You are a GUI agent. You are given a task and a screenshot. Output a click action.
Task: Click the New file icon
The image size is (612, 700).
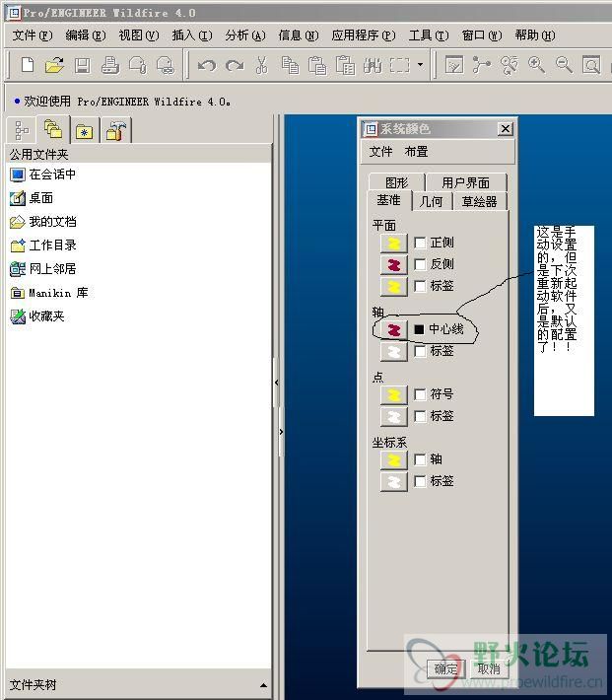[28, 65]
